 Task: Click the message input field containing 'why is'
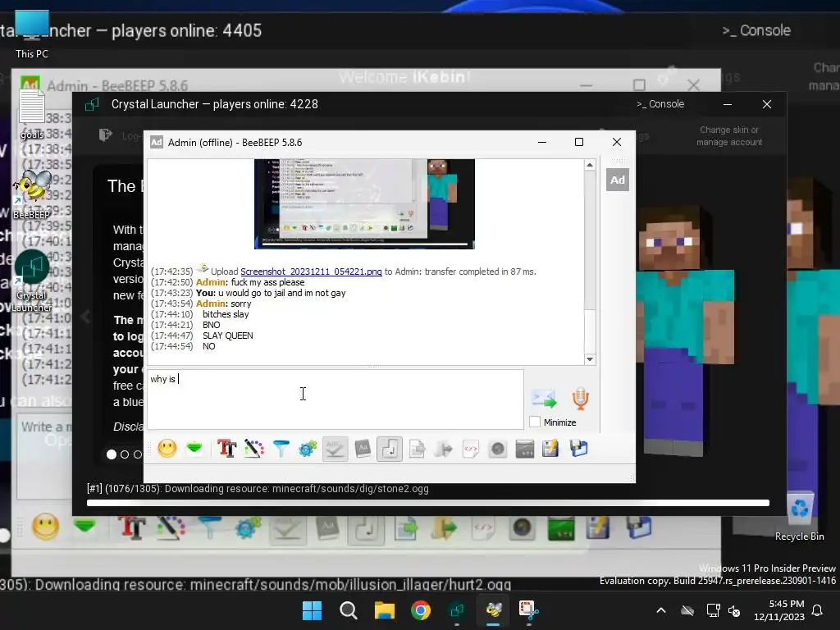[336, 399]
